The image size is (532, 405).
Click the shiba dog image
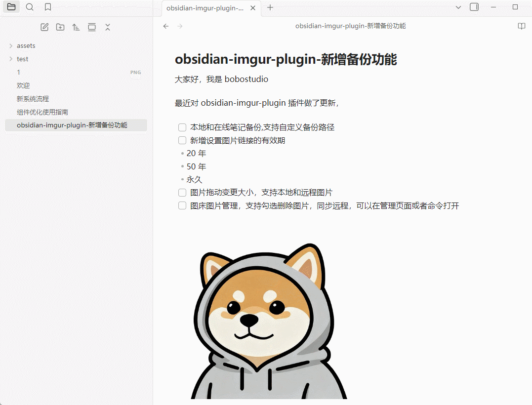(269, 321)
